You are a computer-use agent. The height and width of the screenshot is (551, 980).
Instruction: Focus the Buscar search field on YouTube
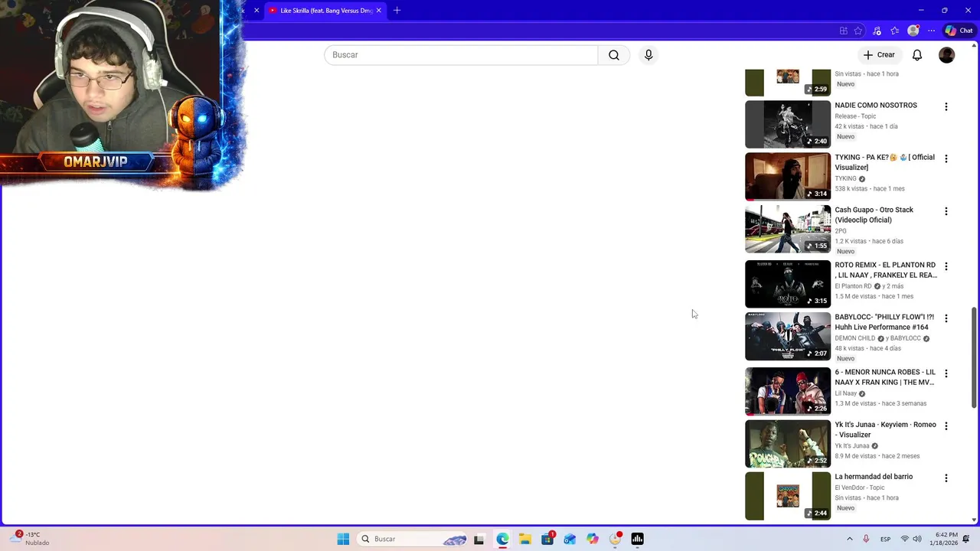461,55
